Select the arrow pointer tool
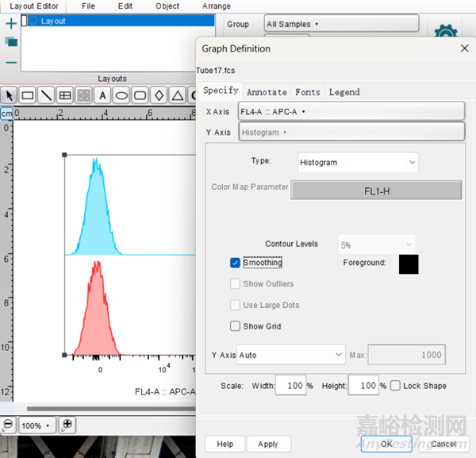Screen dimensions: 476x458 point(9,95)
